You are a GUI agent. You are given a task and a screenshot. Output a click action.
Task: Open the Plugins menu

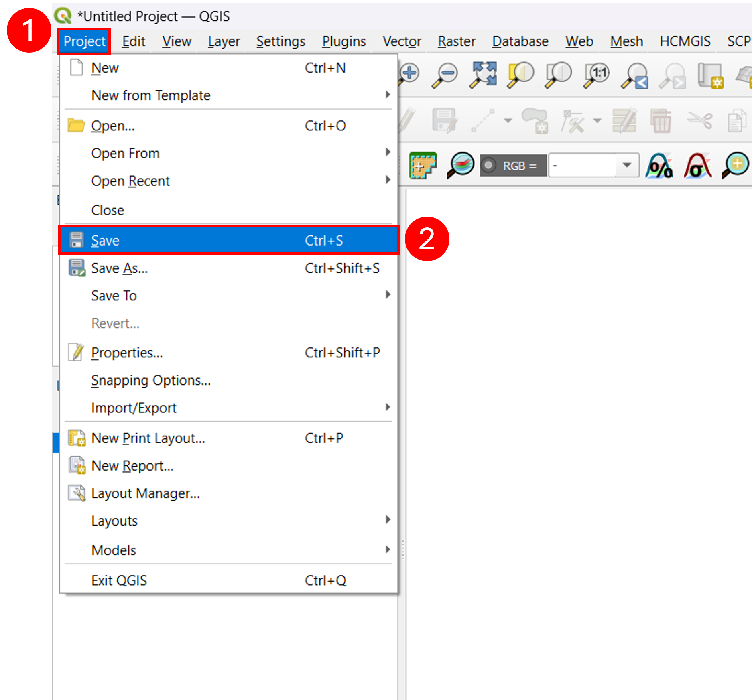(x=344, y=41)
